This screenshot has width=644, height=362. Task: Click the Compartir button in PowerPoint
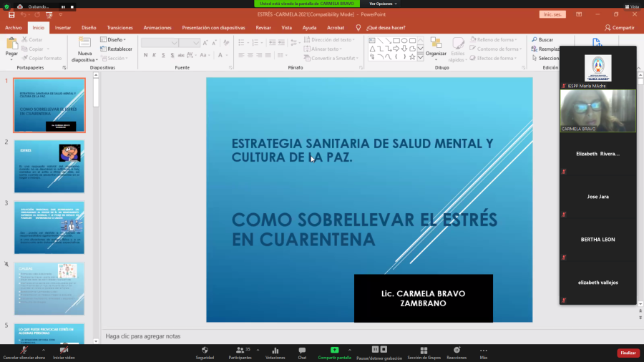pos(619,27)
